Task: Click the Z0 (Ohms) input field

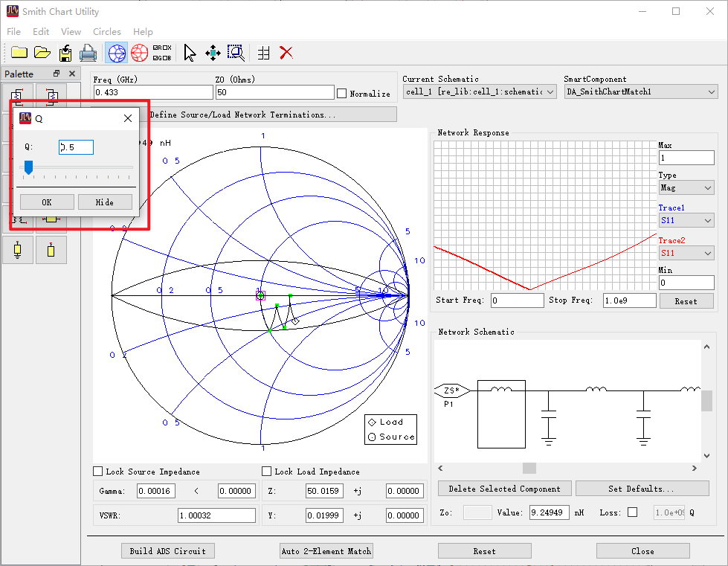Action: click(275, 92)
